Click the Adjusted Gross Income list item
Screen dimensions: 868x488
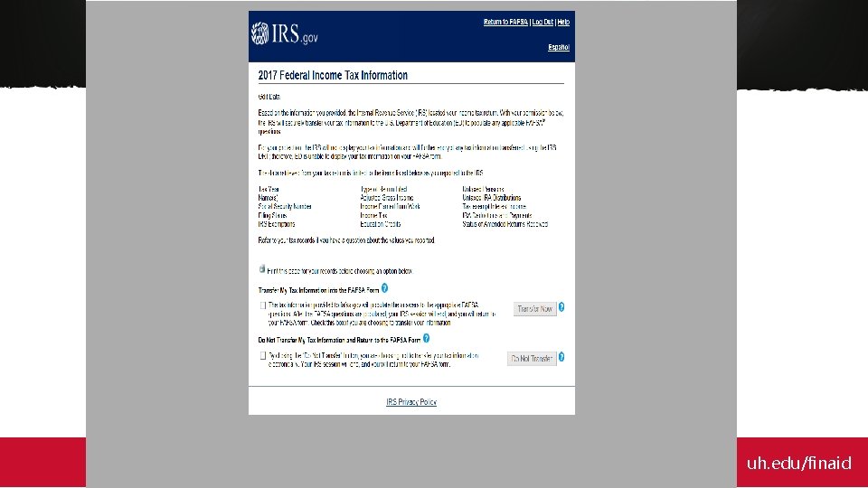(x=386, y=198)
